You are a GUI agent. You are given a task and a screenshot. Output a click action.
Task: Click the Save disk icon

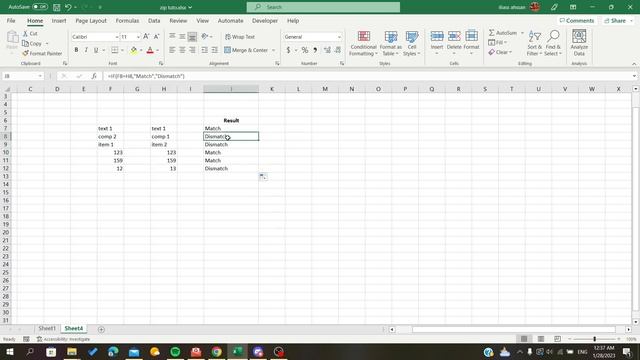click(x=57, y=7)
